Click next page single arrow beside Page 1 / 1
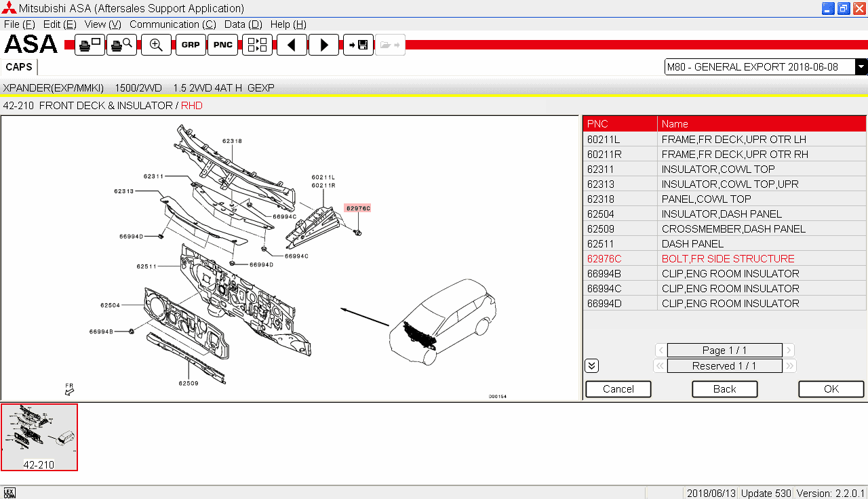 pyautogui.click(x=789, y=351)
